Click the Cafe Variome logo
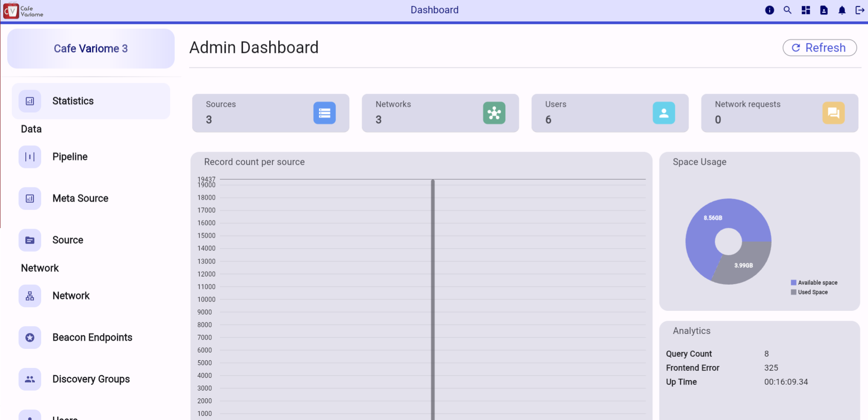Image resolution: width=868 pixels, height=420 pixels. pos(23,11)
